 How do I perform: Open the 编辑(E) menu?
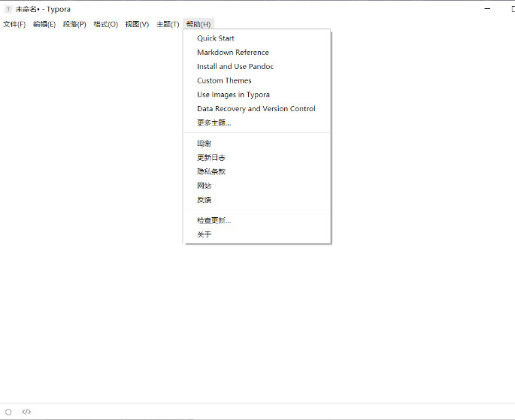(x=44, y=24)
